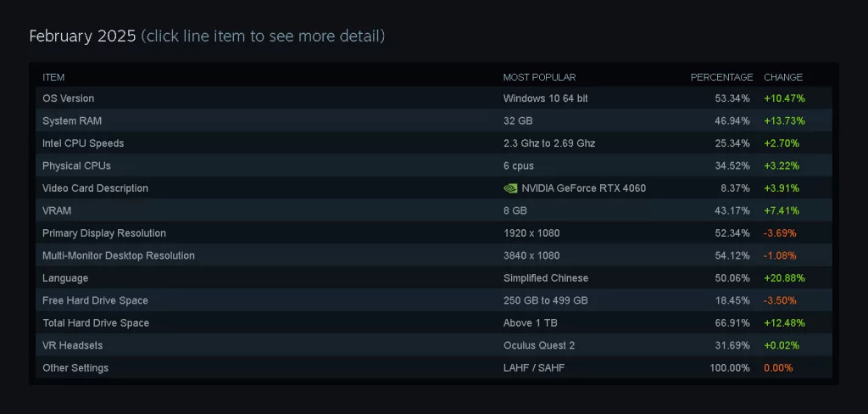Click the Oculus Quest 2 entry
Image resolution: width=868 pixels, height=414 pixels.
point(538,346)
